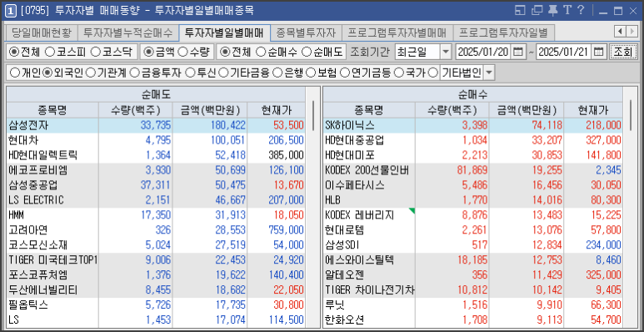Select 현대차 in the sell list

(x=23, y=140)
